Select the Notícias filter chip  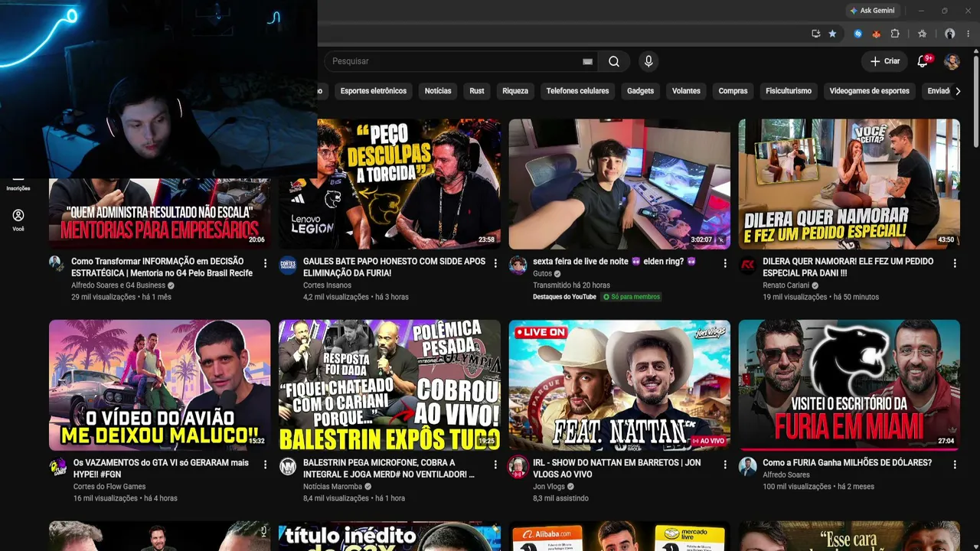[x=438, y=91]
